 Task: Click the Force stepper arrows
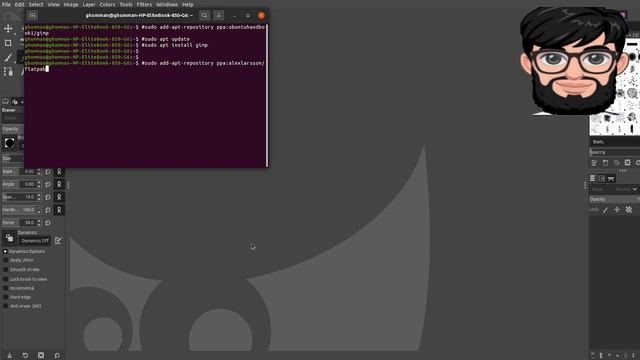tap(39, 223)
